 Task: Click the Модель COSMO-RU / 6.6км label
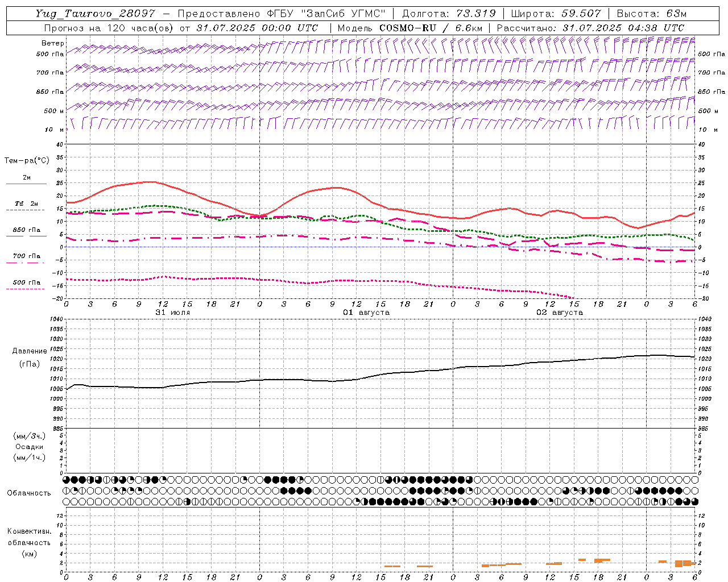click(410, 28)
